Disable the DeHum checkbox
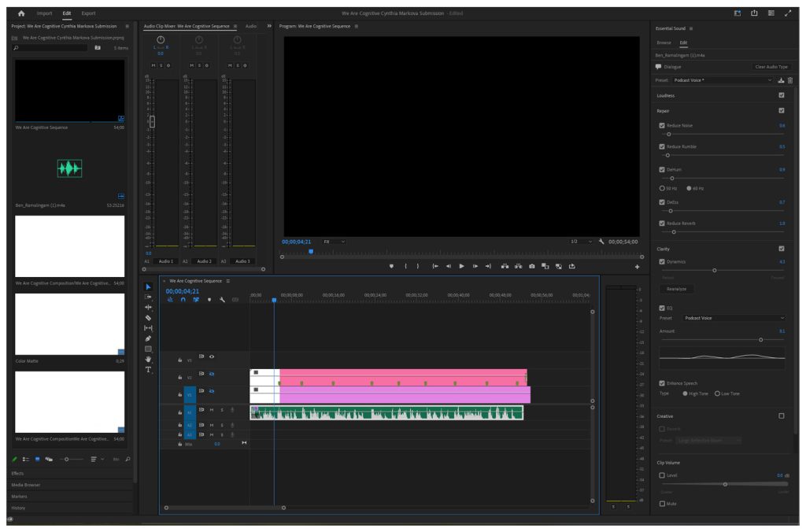This screenshot has width=806, height=532. pos(662,169)
